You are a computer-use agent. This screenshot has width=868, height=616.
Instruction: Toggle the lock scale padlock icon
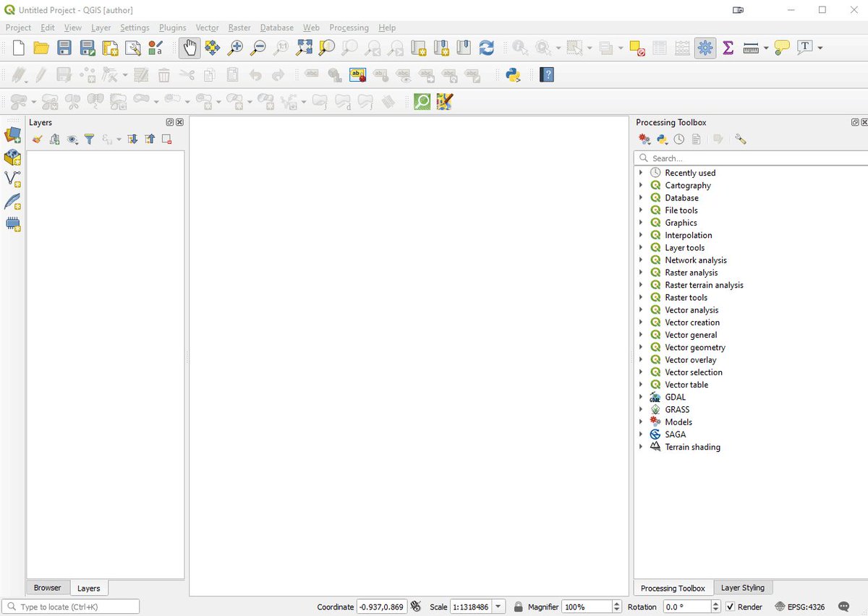pyautogui.click(x=519, y=607)
